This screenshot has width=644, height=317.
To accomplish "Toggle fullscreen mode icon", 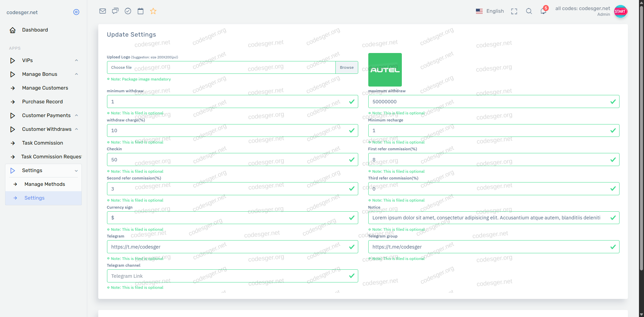I will click(514, 11).
